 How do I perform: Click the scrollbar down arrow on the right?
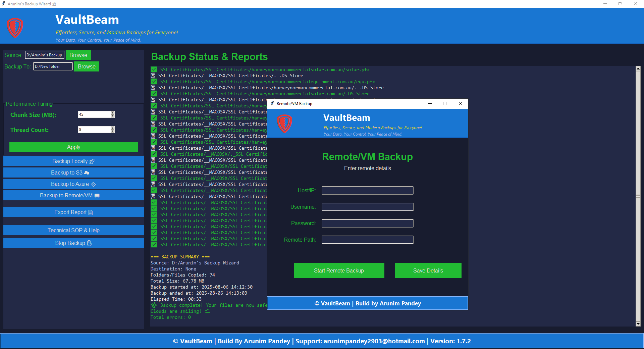[x=638, y=325]
